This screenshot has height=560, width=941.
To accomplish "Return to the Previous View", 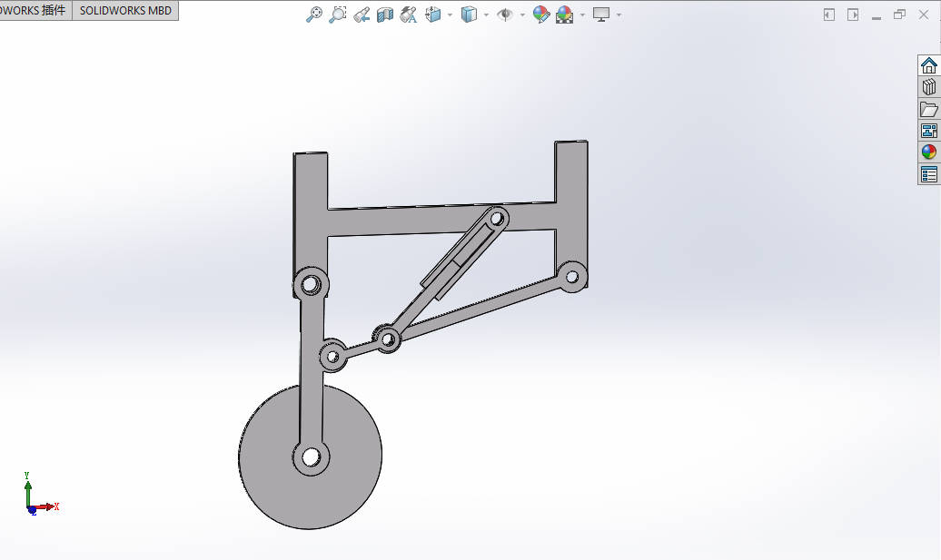I will point(362,15).
